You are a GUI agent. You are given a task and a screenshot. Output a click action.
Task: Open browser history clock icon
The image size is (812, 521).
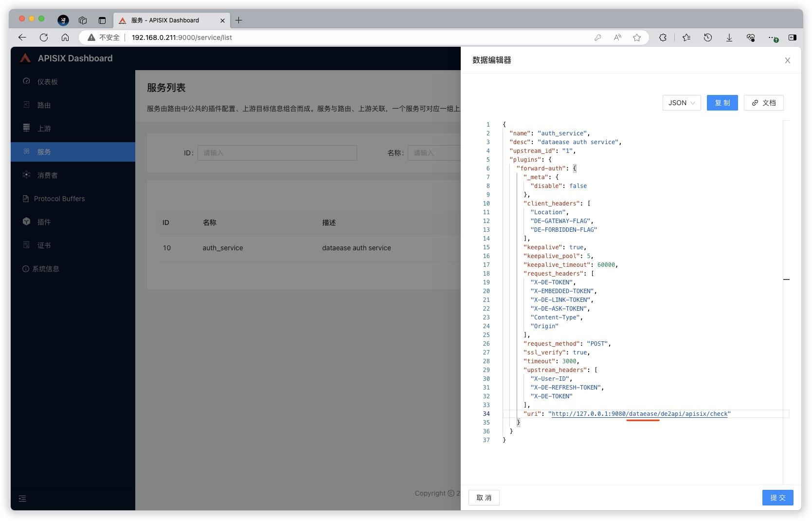(x=708, y=37)
